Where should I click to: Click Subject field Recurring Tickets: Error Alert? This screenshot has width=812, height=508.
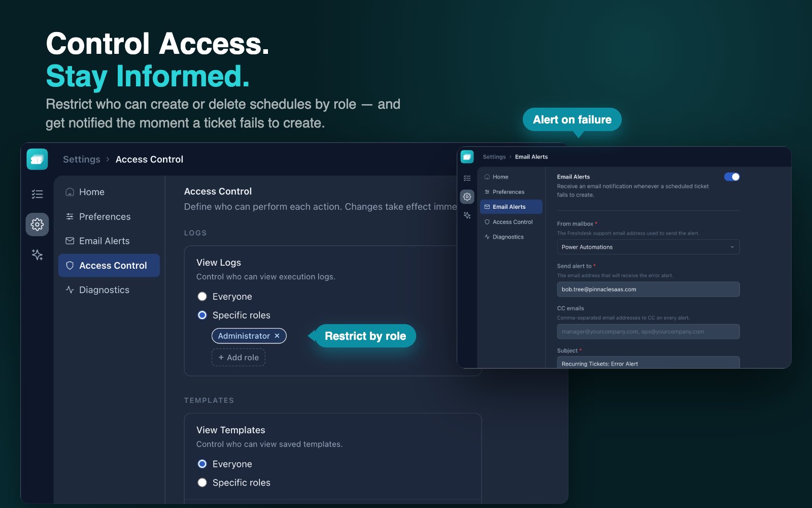[648, 363]
